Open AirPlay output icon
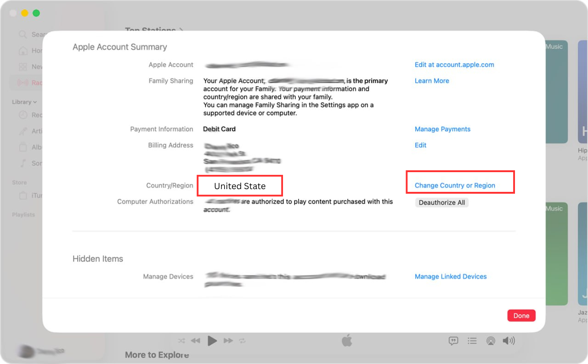 pyautogui.click(x=491, y=341)
